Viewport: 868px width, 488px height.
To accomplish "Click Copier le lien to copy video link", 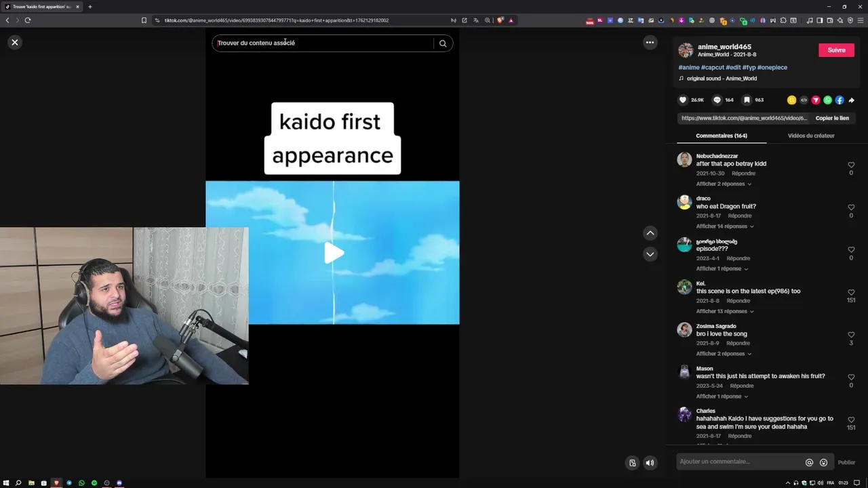I will point(832,118).
